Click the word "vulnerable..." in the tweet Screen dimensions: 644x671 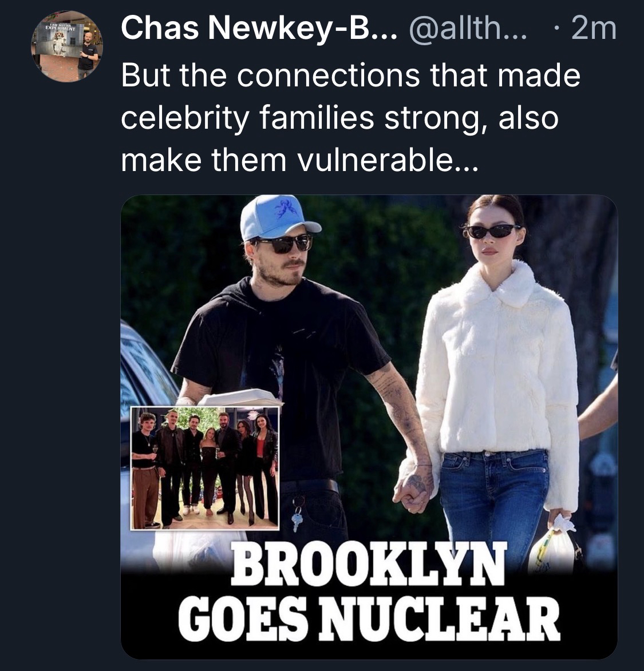tap(386, 160)
